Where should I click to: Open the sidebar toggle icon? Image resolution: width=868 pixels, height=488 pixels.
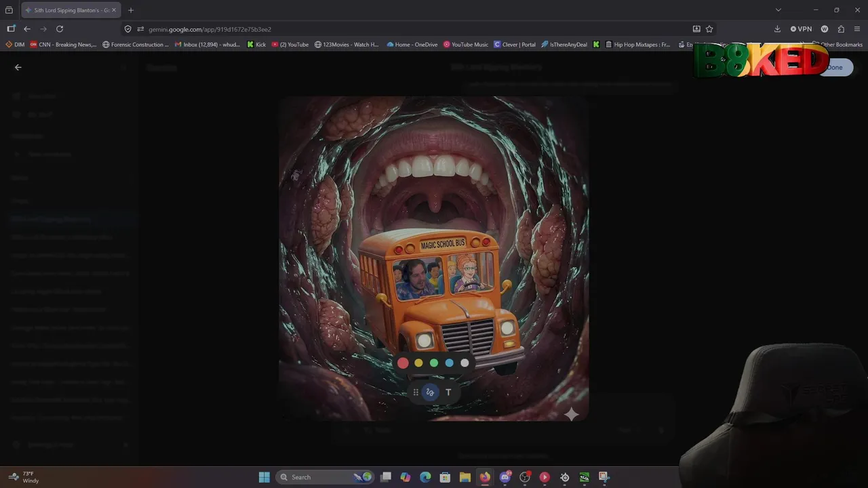point(11,29)
